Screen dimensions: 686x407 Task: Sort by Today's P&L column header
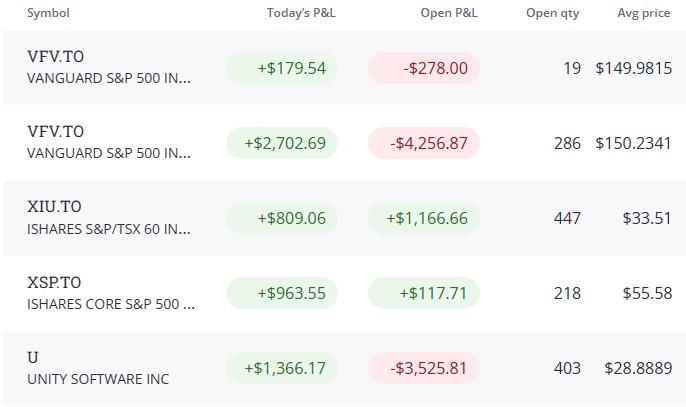[x=301, y=13]
